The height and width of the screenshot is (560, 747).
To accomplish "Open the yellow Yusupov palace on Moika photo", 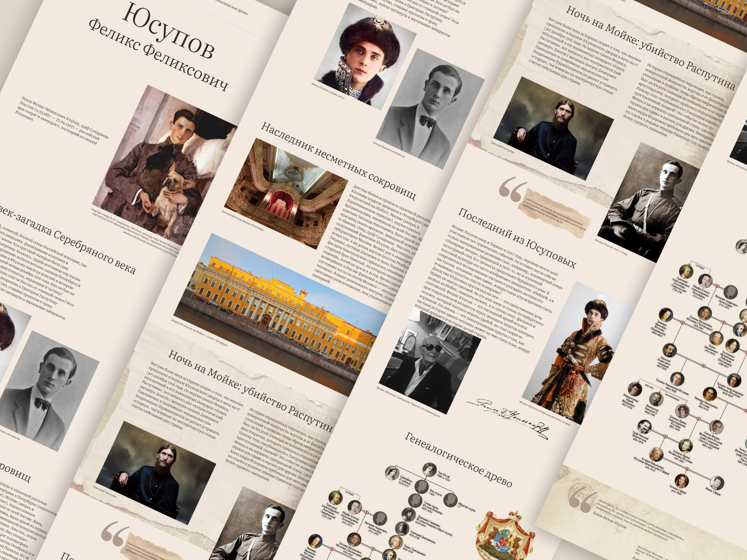I will (x=281, y=315).
